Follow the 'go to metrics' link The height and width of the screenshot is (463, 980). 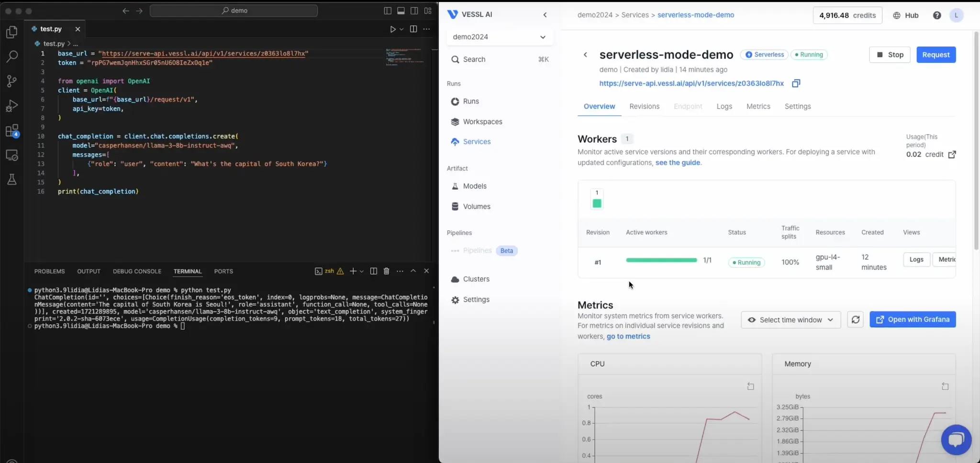pyautogui.click(x=628, y=337)
